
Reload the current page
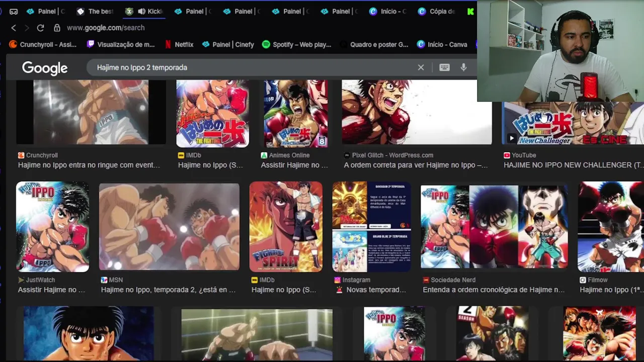[x=40, y=28]
